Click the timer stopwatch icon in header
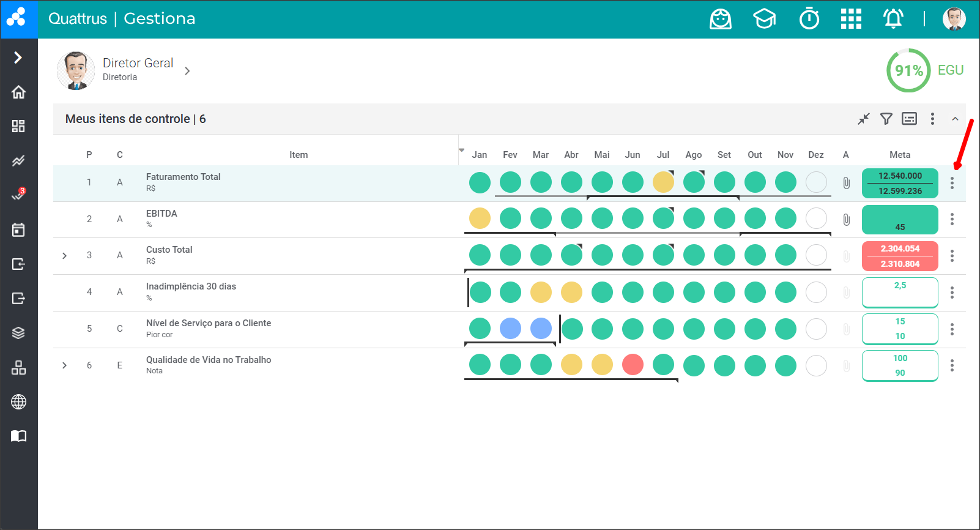The image size is (980, 530). (809, 19)
